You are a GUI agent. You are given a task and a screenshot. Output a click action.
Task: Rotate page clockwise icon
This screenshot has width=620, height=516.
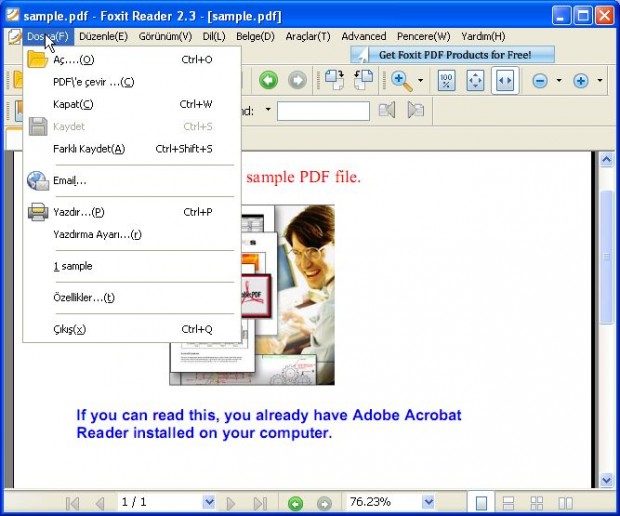coord(334,80)
